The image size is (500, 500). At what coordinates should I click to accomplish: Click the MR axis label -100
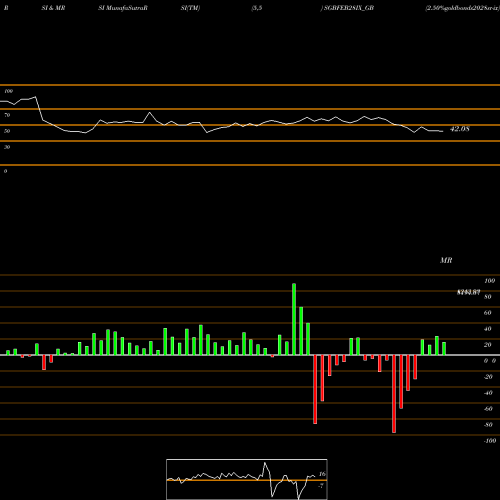click(x=490, y=441)
